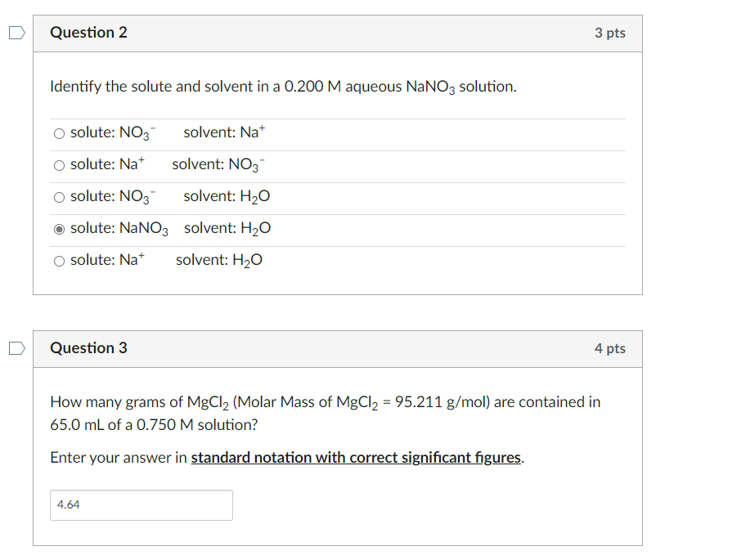Viewport: 746px width, 560px height.
Task: Select answer solute: Na+ solvent: H2O
Action: pyautogui.click(x=59, y=260)
